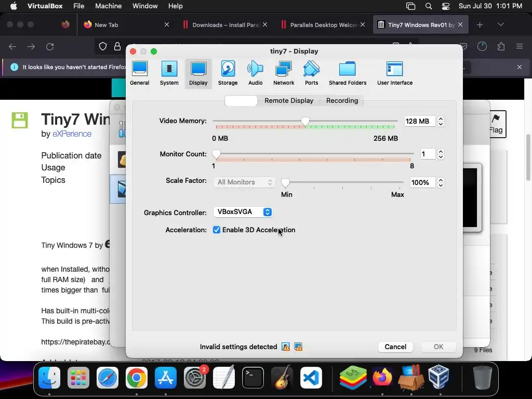The height and width of the screenshot is (399, 532).
Task: Open the Graphics Controller VBoxSVGA dropdown
Action: 243,212
